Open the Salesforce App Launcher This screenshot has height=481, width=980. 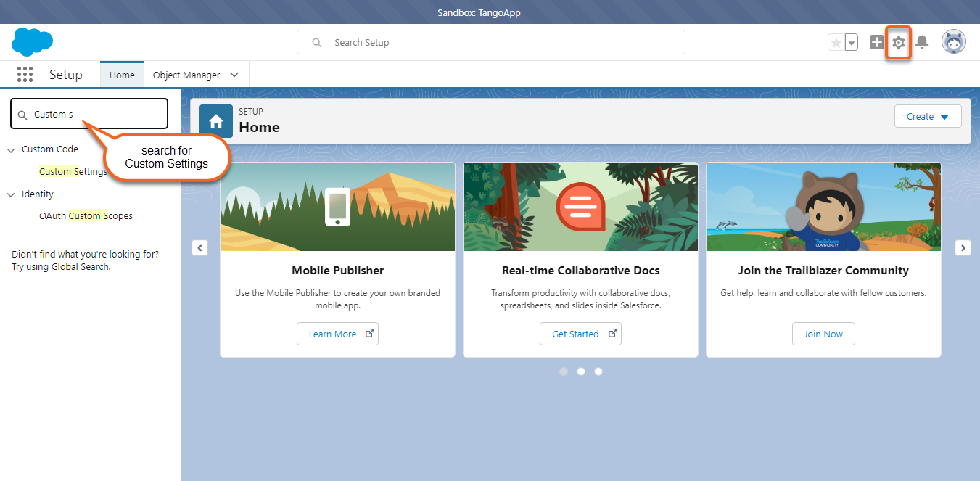coord(25,74)
